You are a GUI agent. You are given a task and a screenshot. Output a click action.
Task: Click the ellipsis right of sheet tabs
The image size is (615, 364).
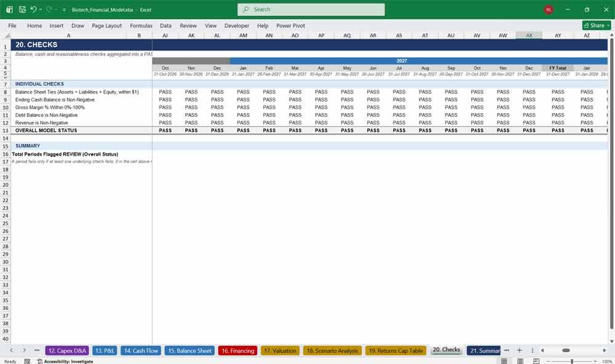coord(506,350)
